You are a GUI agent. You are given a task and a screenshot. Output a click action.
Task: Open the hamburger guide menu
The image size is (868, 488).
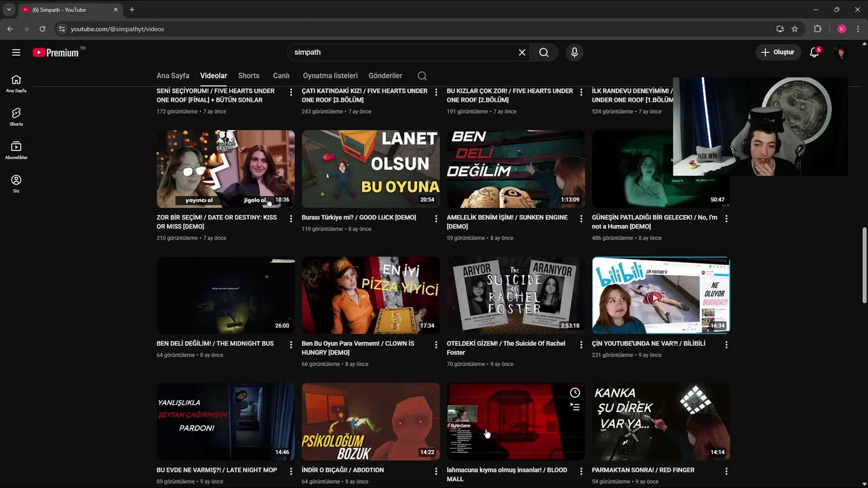(16, 52)
